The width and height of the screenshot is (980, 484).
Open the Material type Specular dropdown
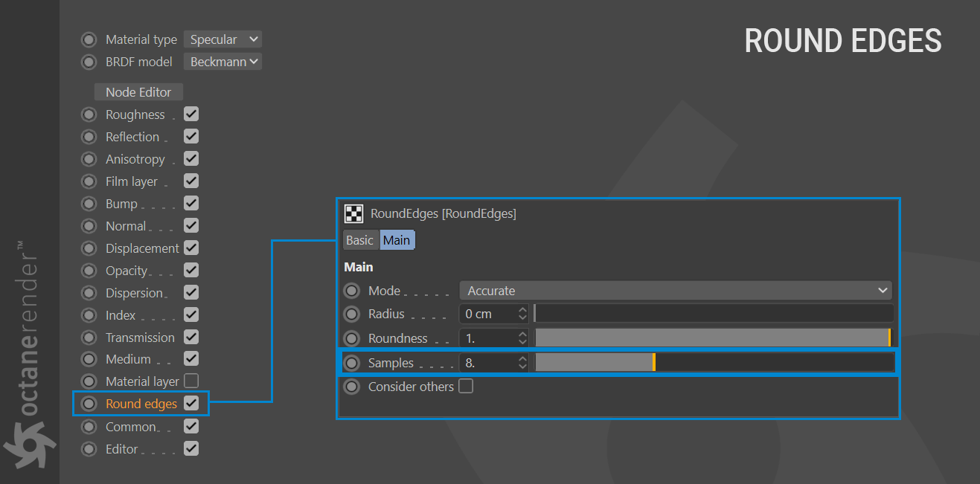pos(222,39)
